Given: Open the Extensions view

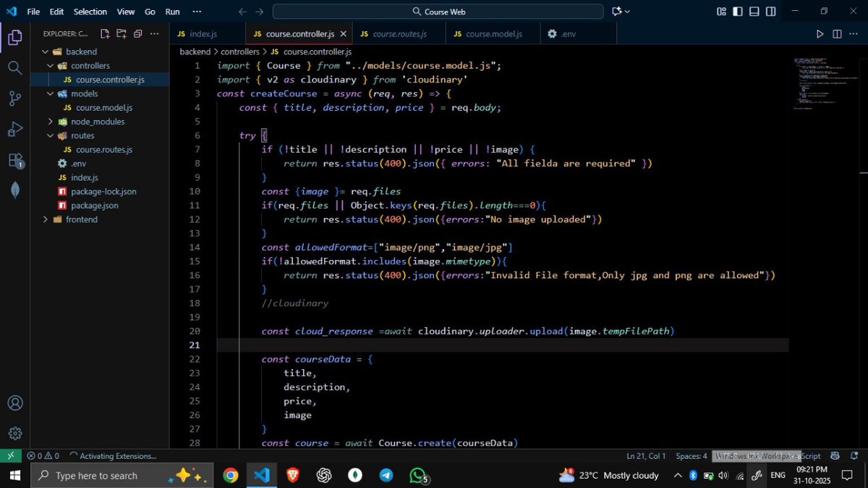Looking at the screenshot, I should (14, 159).
